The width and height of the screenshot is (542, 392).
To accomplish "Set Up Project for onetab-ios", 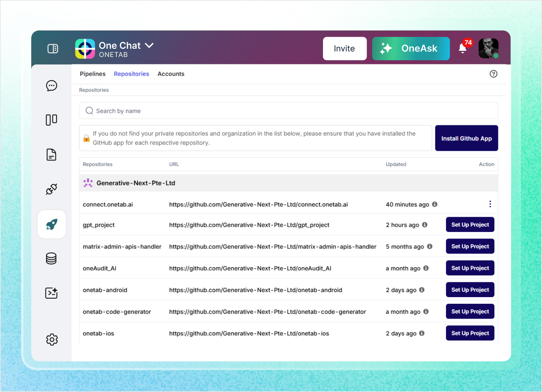I will (x=470, y=333).
